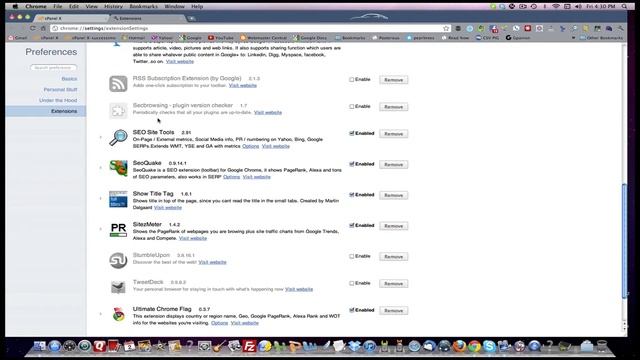Bookmark this page with the star icon
640x360 pixels.
click(x=446, y=28)
